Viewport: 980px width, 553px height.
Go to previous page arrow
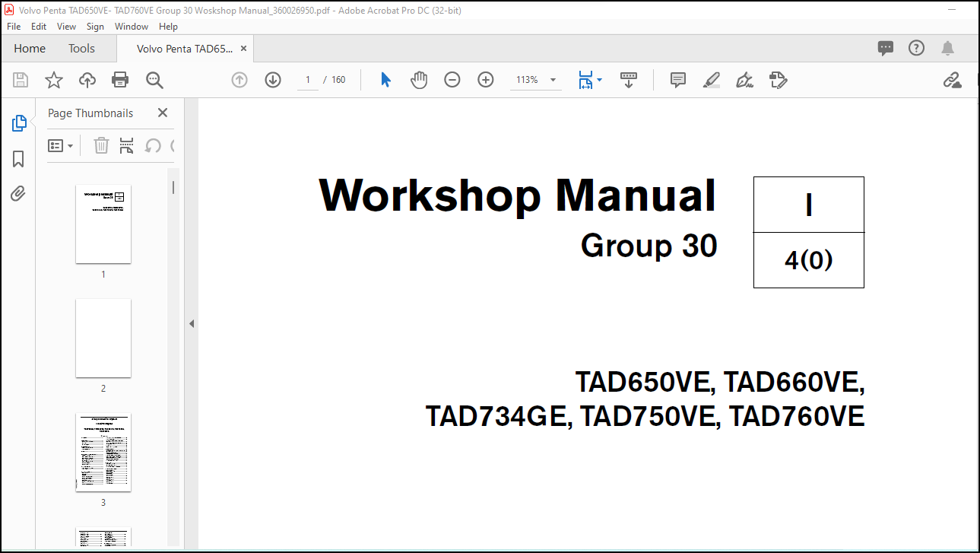pyautogui.click(x=239, y=80)
